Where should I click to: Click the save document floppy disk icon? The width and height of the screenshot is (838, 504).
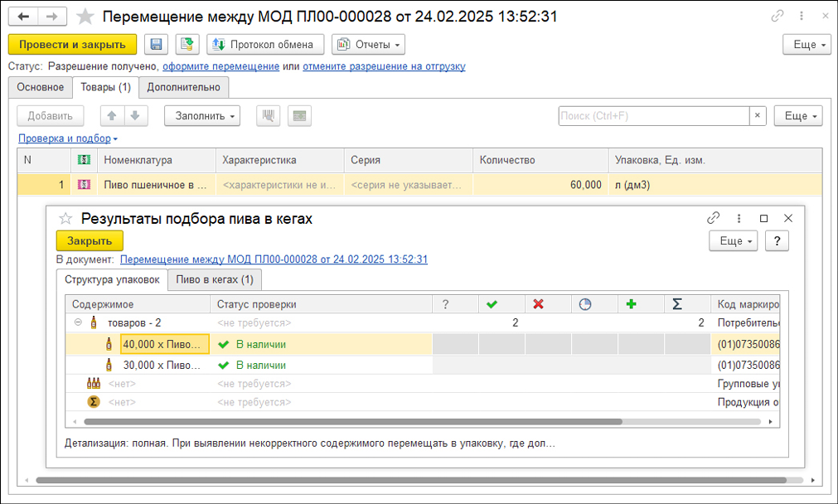click(156, 45)
